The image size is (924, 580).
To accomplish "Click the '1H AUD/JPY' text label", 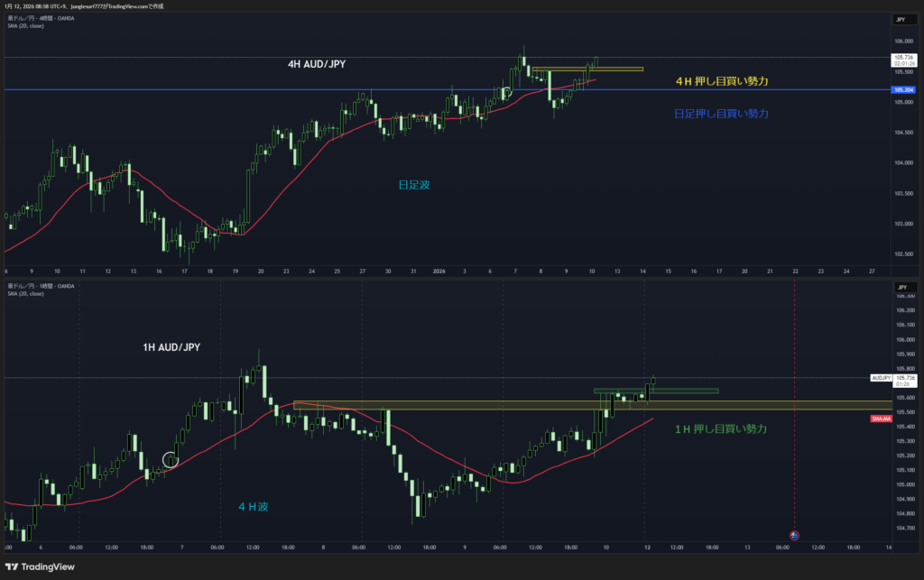I will (172, 347).
